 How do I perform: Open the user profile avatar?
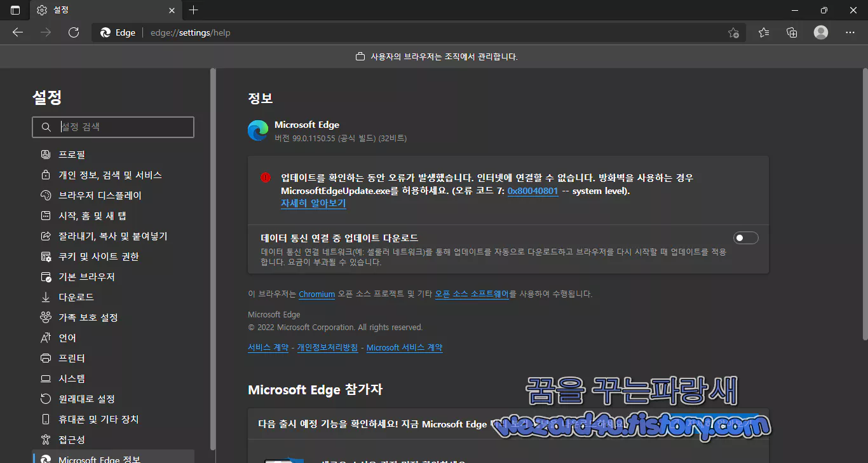(x=821, y=32)
